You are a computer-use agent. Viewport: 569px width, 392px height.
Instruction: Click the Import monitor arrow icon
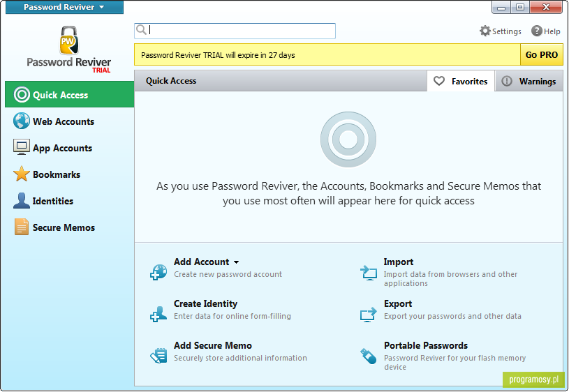[369, 273]
